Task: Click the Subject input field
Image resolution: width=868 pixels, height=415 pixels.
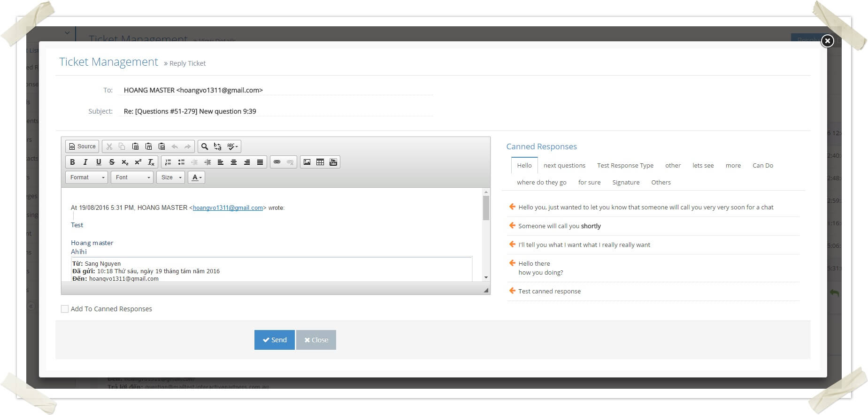Action: click(x=276, y=111)
